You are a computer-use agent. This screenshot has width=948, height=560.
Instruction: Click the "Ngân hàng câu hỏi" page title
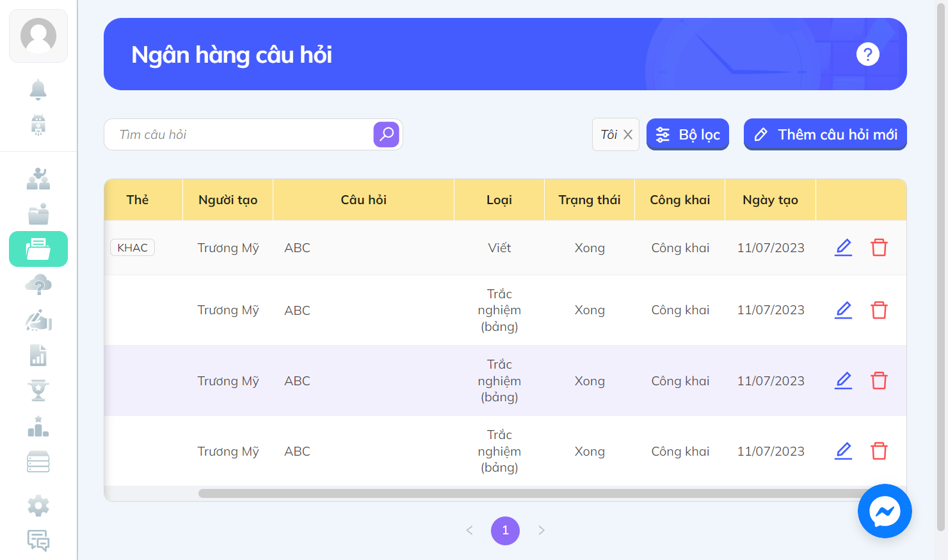pyautogui.click(x=232, y=55)
